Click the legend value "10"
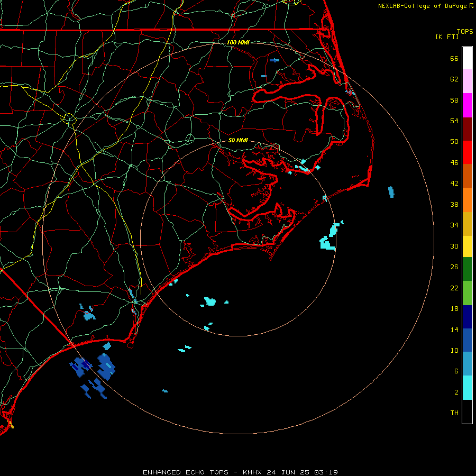Viewport: 476px width, 476px height. pos(454,350)
